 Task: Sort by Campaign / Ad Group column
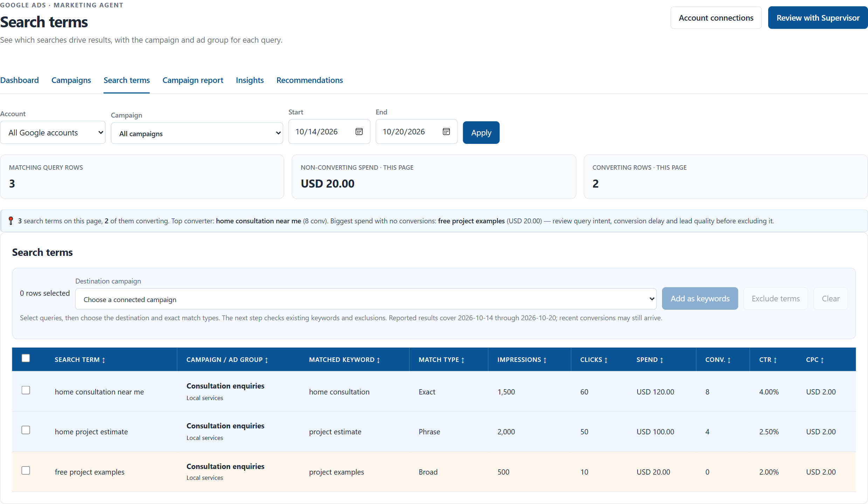(227, 360)
